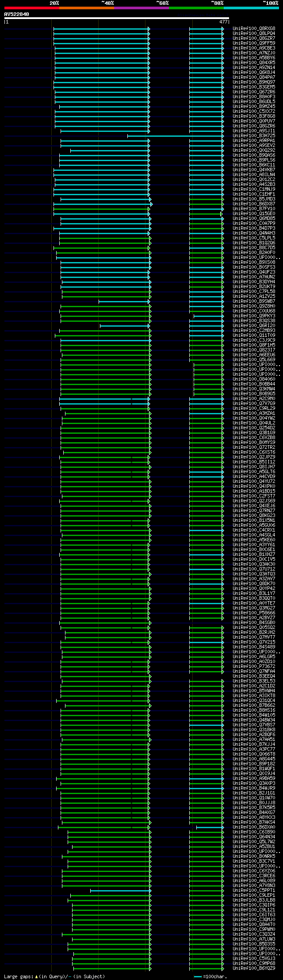Select hit label UniRef100_A6EEU6
The height and width of the screenshot is (980, 283).
pyautogui.click(x=254, y=355)
